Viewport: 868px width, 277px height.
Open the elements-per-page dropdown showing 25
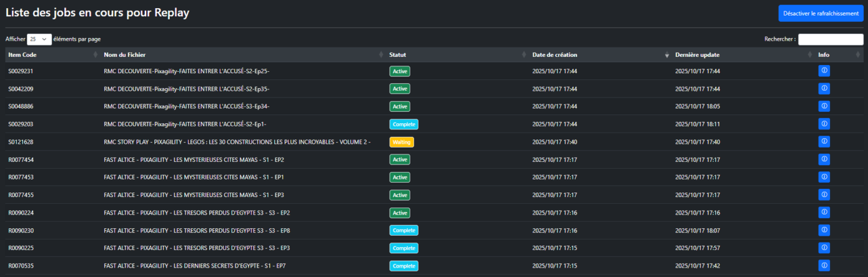(x=39, y=39)
